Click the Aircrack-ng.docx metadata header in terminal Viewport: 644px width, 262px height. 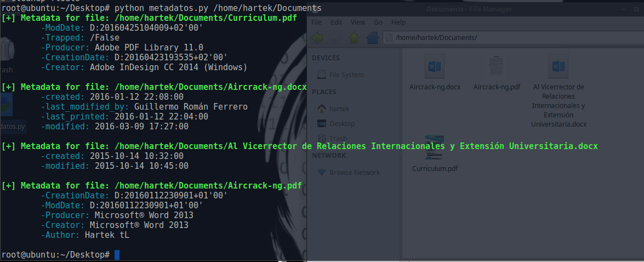point(153,87)
